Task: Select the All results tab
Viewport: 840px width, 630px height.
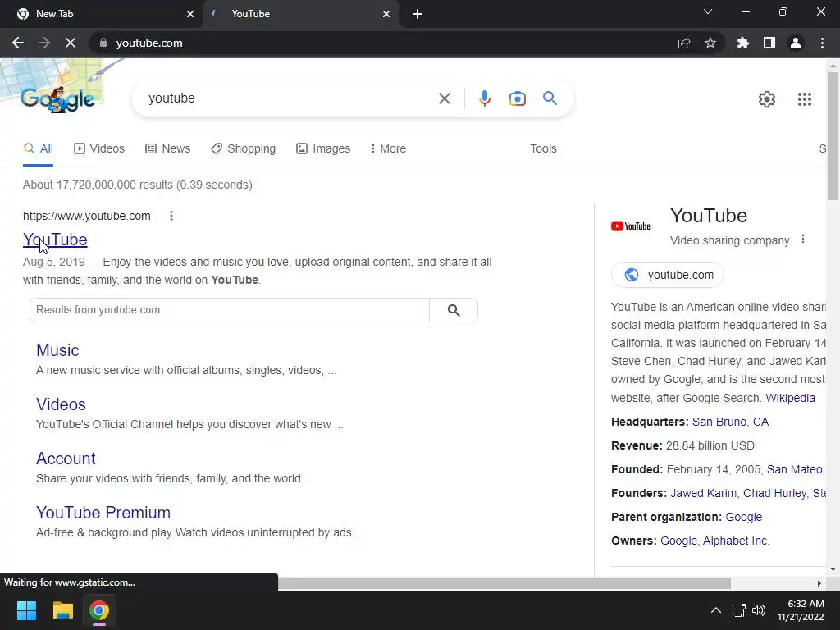Action: click(x=38, y=148)
